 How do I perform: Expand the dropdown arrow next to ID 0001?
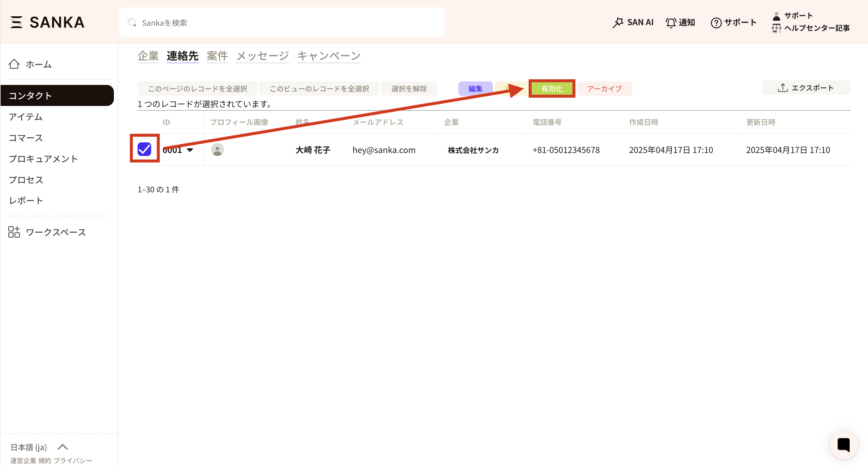pos(190,150)
